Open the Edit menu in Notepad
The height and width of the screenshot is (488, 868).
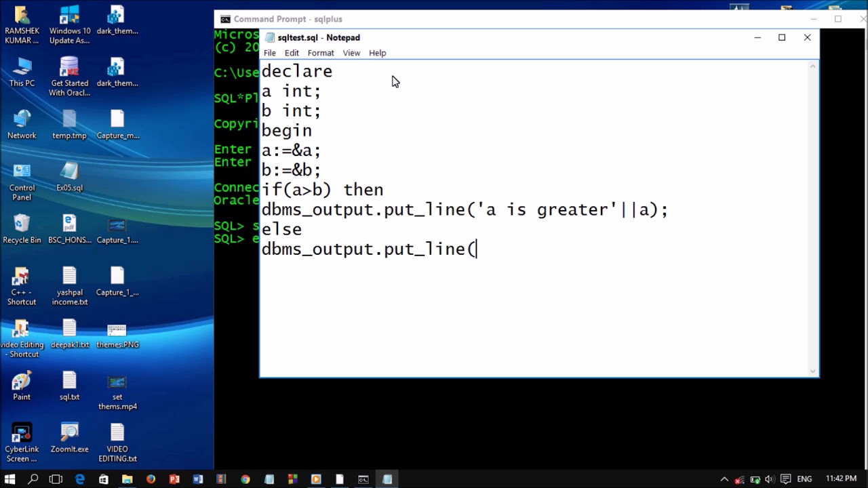tap(292, 53)
